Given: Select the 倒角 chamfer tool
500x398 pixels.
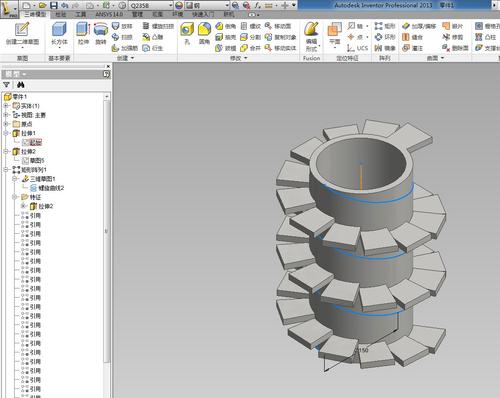Looking at the screenshot, I should point(226,26).
